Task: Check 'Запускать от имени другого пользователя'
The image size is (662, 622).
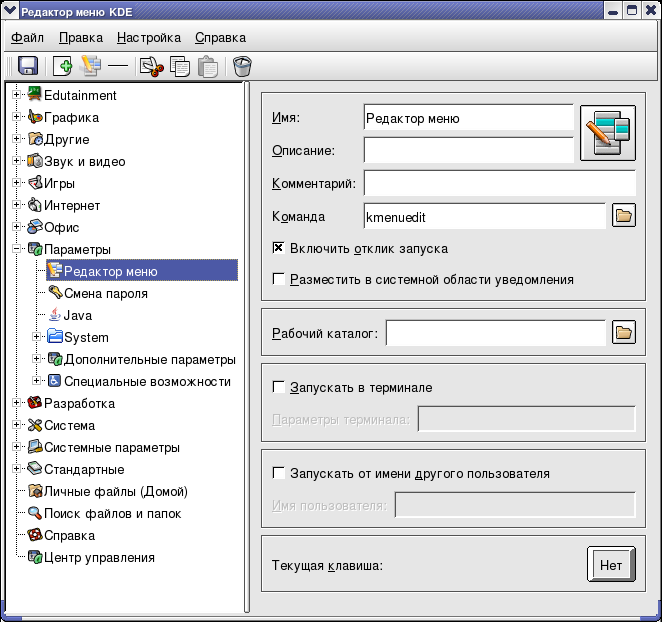Action: click(x=279, y=473)
